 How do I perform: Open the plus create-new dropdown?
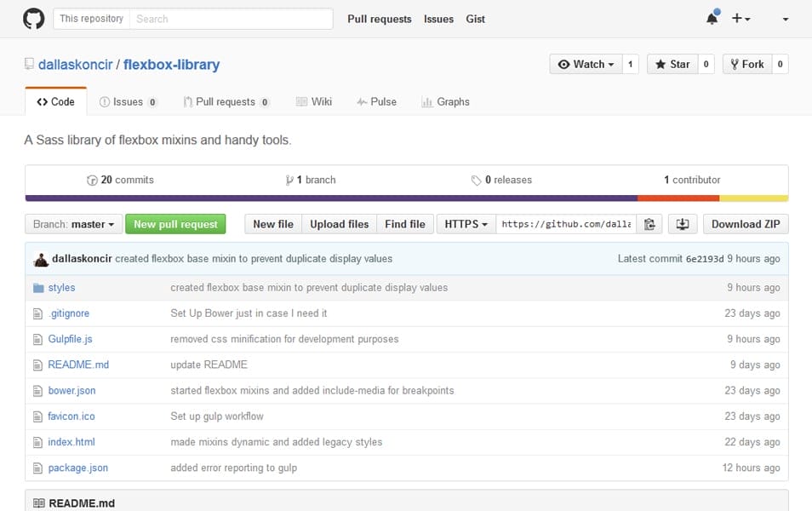pos(741,19)
